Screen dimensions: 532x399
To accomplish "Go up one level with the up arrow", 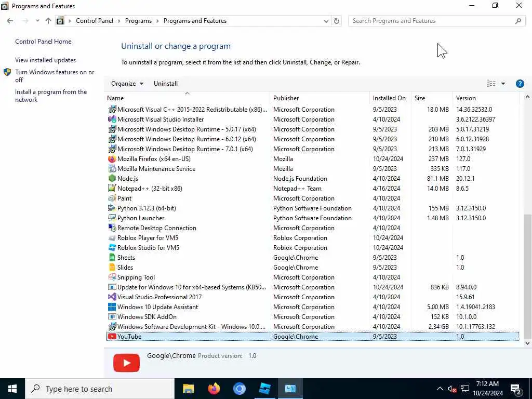I will click(48, 21).
